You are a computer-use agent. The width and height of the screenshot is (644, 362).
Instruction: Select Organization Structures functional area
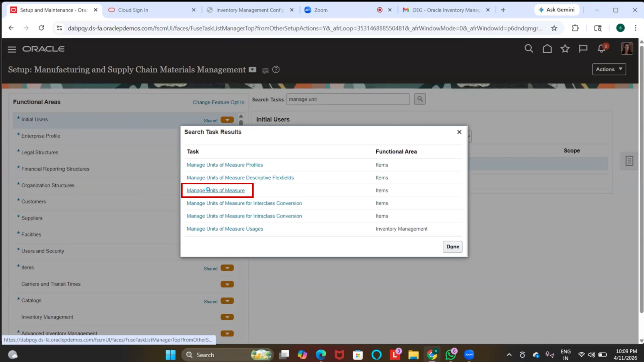pos(48,185)
